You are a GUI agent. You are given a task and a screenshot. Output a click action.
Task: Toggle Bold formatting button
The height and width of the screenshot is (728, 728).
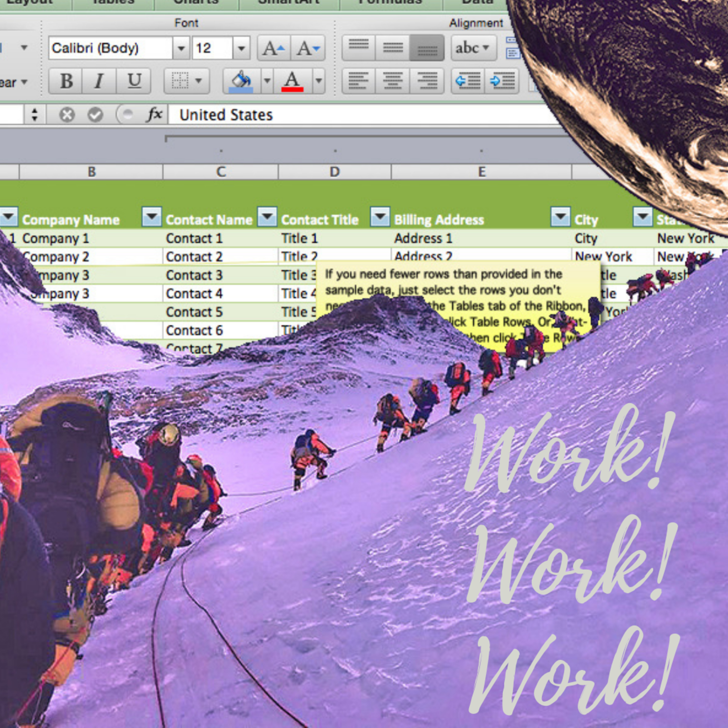coord(66,81)
